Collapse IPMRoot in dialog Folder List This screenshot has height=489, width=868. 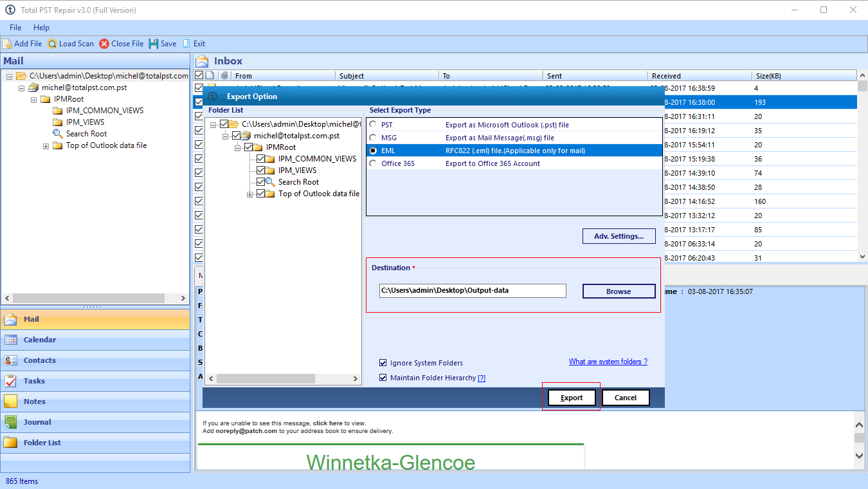[x=237, y=148]
